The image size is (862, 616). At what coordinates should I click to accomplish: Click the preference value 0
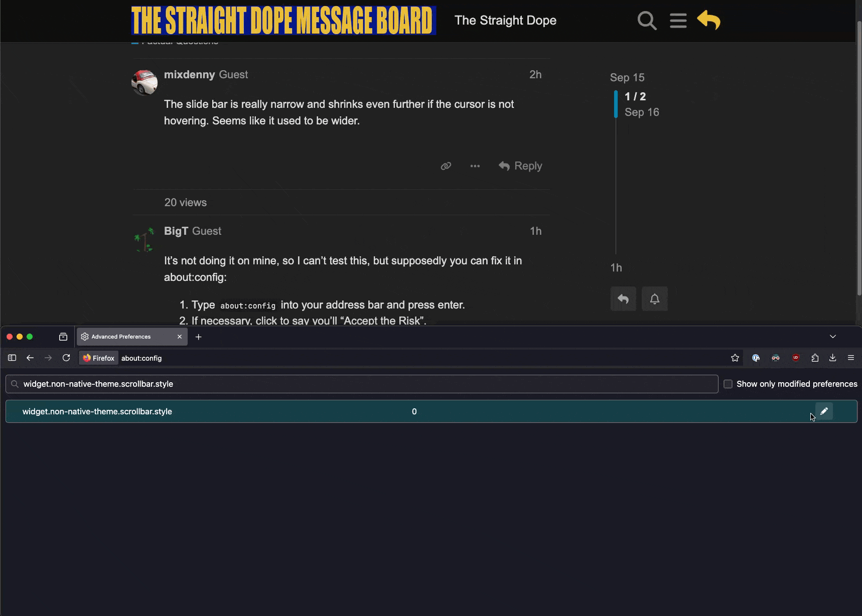coord(414,412)
